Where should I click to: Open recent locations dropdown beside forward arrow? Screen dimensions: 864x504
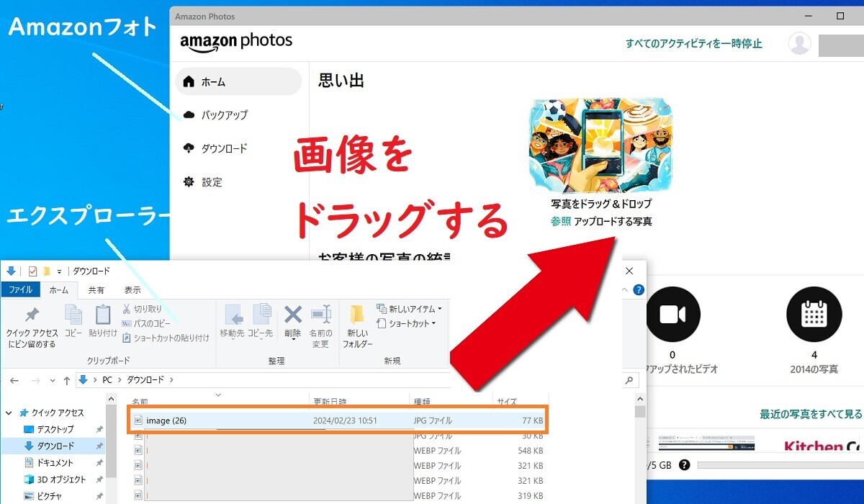[52, 380]
